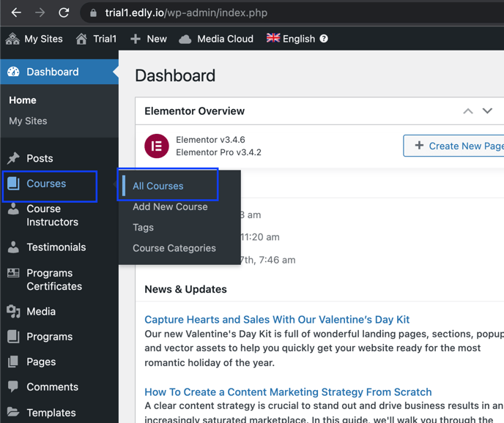Click the News & Updates heading

pyautogui.click(x=185, y=289)
